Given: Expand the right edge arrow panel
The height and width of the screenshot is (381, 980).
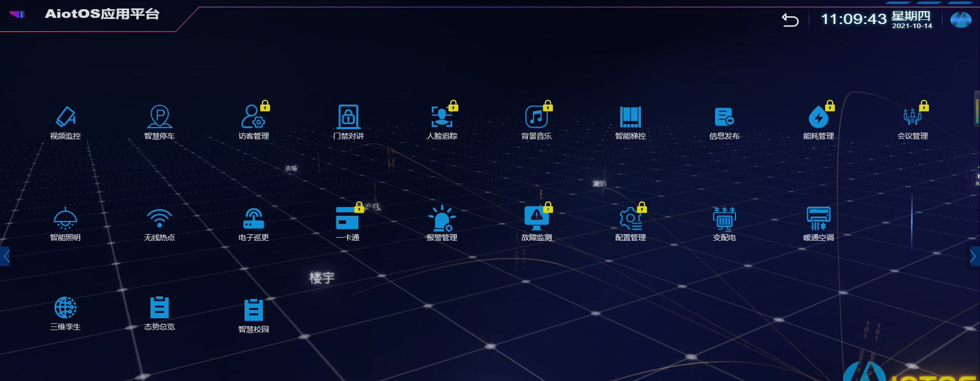Looking at the screenshot, I should tap(974, 256).
